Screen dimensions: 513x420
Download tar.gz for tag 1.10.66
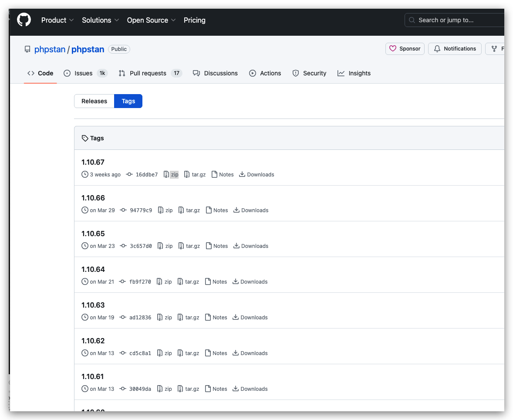coord(189,210)
